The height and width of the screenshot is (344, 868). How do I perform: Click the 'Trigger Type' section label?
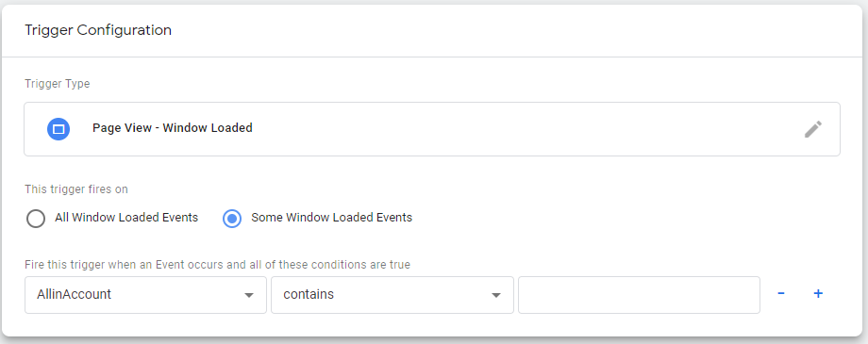pyautogui.click(x=57, y=84)
